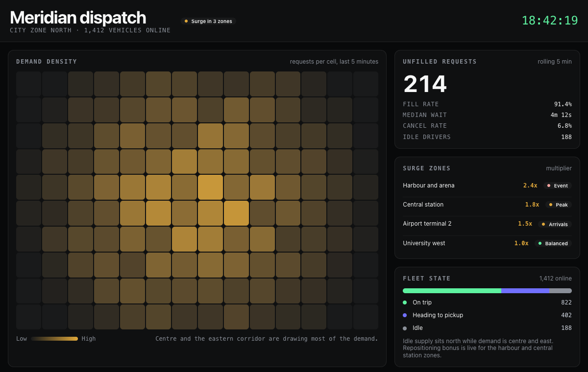The height and width of the screenshot is (372, 588).
Task: Click the Idle Drivers value in Unfilled Requests
Action: [566, 137]
